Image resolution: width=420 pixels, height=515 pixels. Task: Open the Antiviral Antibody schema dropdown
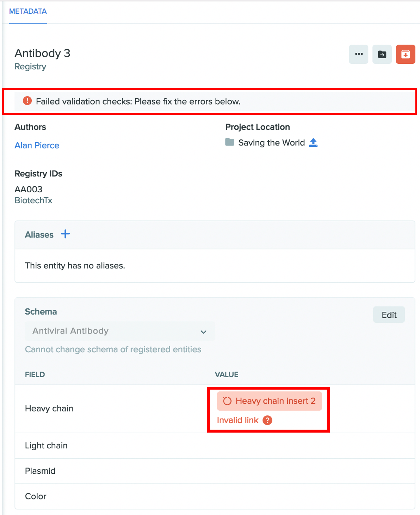pos(120,331)
